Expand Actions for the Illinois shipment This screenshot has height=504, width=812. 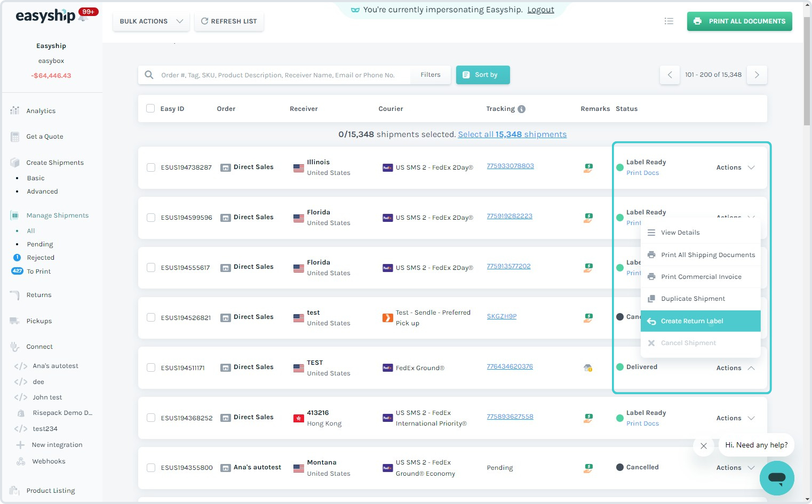[735, 167]
